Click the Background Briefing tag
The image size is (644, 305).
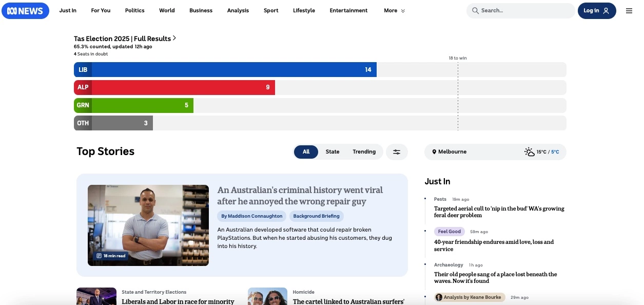(317, 216)
